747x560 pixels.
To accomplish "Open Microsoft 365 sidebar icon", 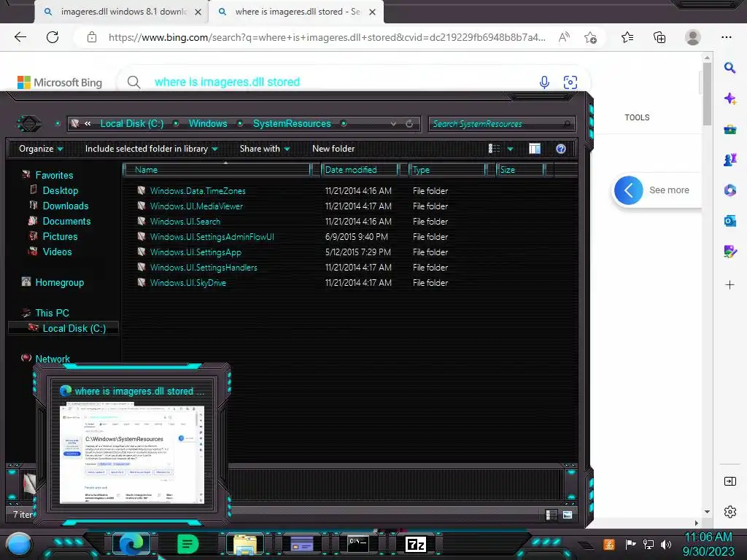I will click(729, 190).
